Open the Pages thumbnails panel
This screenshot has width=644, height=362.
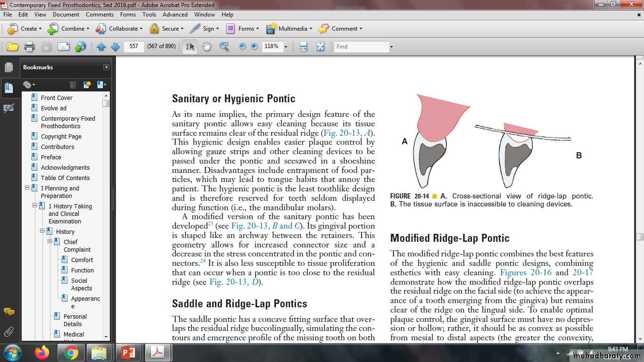(8, 67)
